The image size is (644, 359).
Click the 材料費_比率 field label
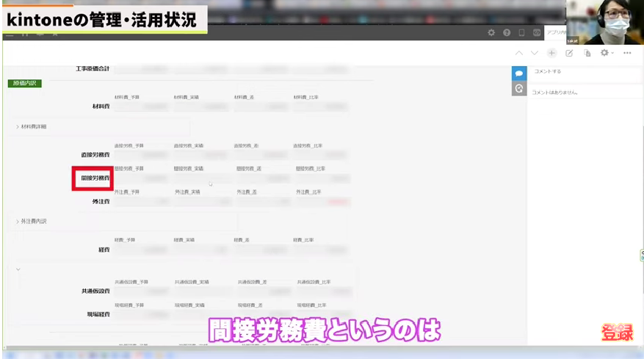click(x=306, y=98)
